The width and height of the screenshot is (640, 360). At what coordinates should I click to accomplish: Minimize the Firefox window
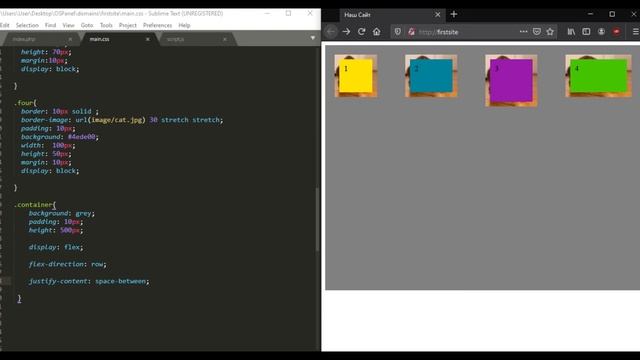(x=590, y=14)
